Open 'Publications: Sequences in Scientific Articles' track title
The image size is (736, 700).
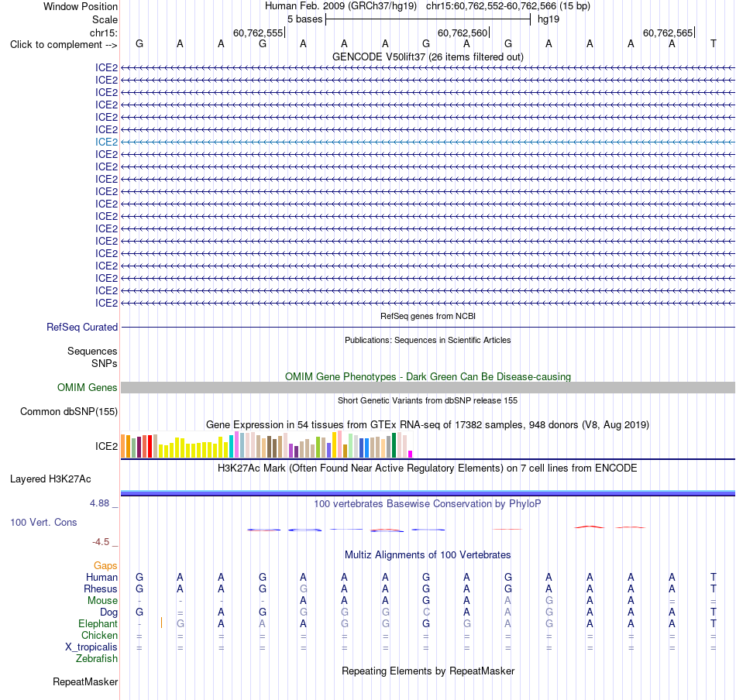(x=428, y=340)
